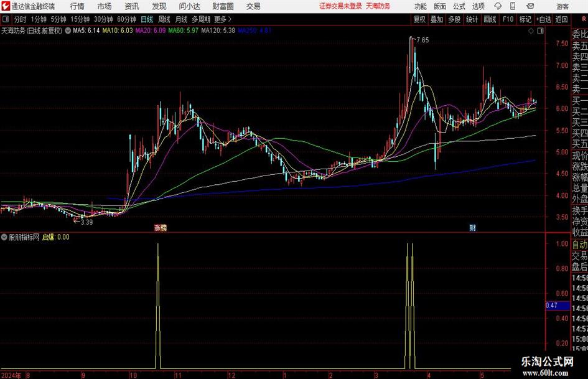
Task: Click the 7.65 high price label
Action: coord(422,40)
